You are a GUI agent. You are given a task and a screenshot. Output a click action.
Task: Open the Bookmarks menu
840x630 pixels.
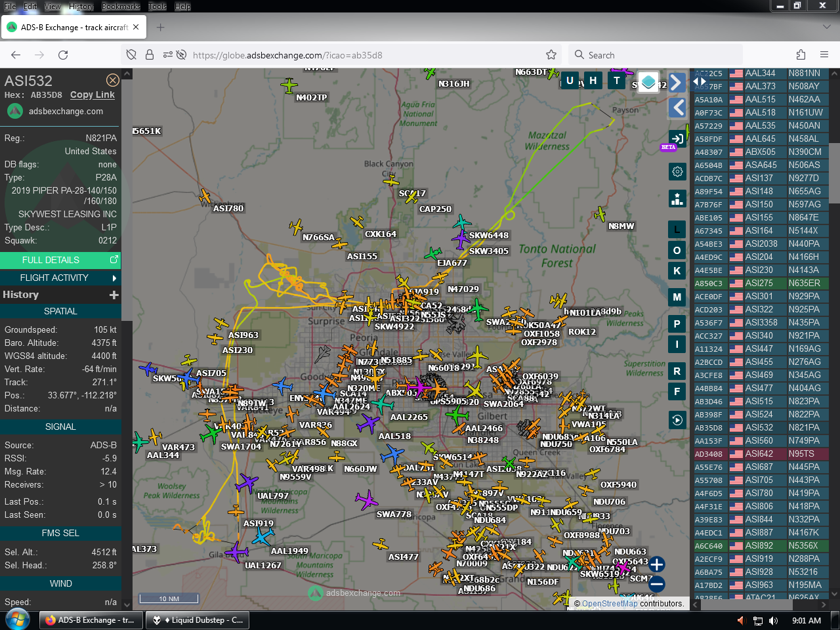point(121,6)
